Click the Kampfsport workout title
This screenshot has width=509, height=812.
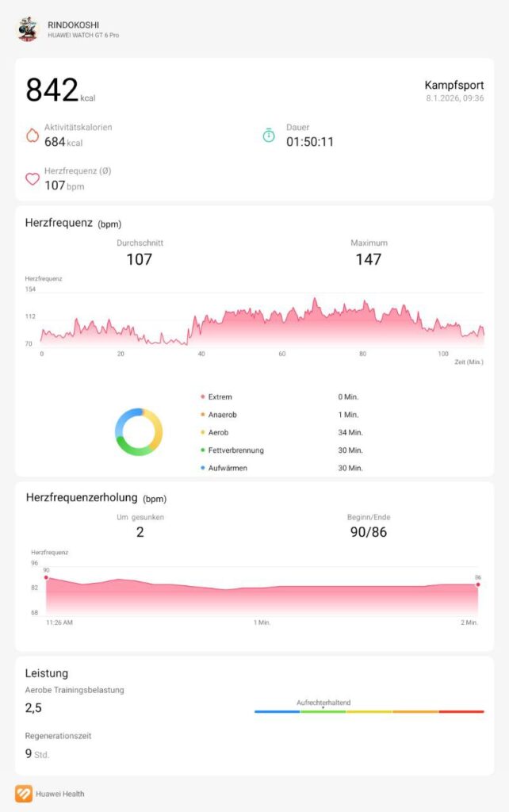[454, 85]
